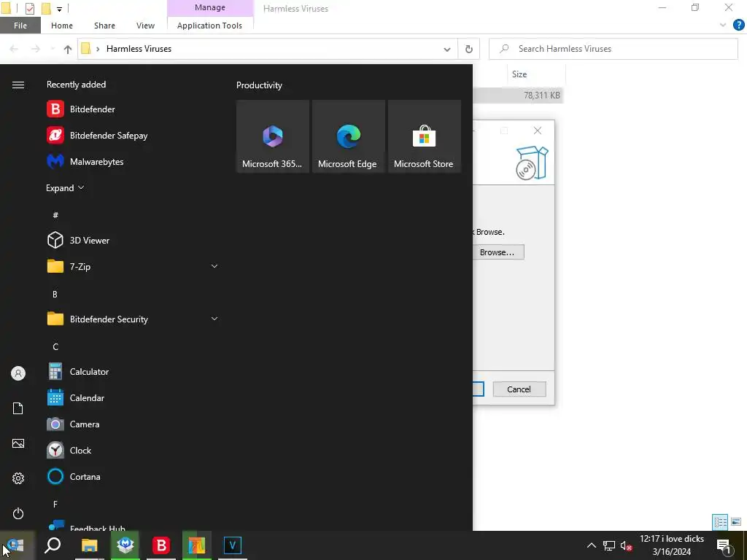
Task: Click the Harmless Viruses address path
Action: pos(139,49)
